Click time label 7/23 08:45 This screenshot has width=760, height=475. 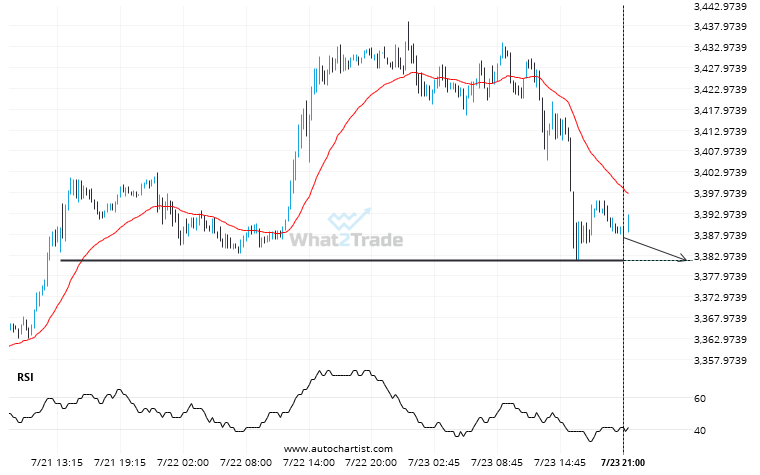click(x=497, y=462)
